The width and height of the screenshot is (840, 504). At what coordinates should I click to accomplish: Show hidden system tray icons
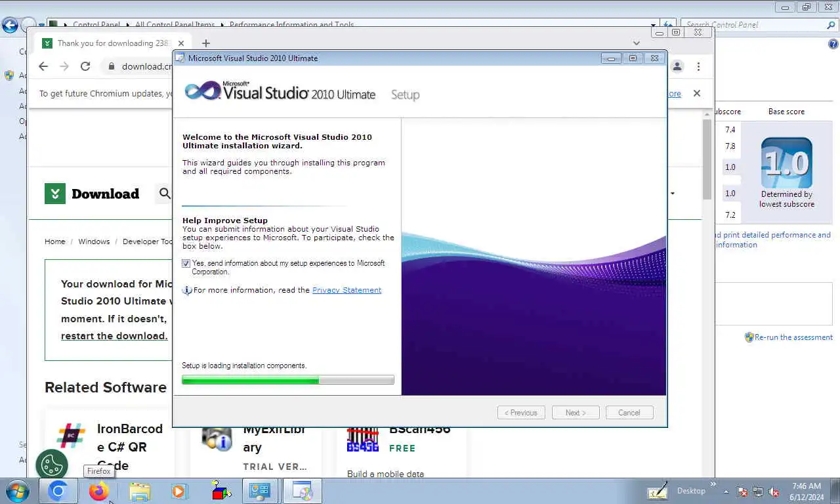point(726,491)
